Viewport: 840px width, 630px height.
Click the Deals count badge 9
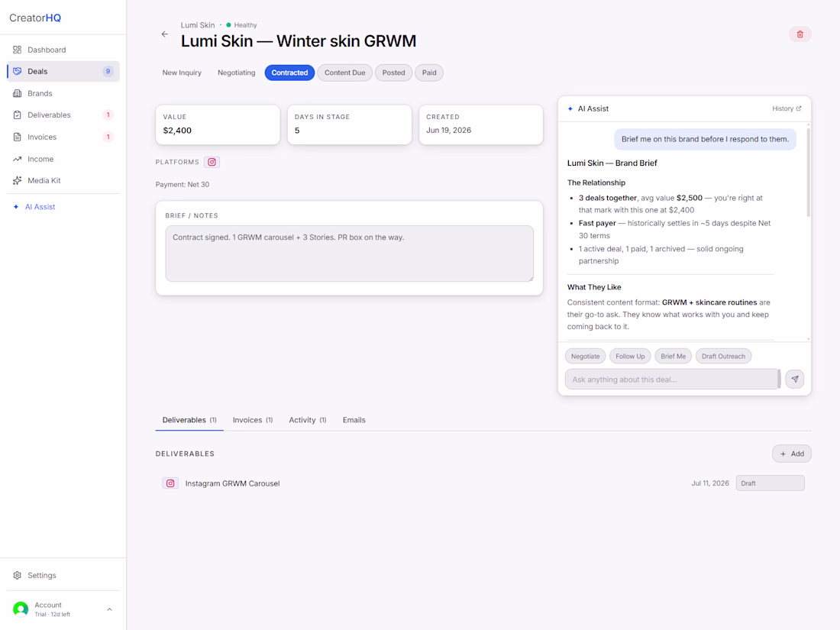(x=108, y=71)
